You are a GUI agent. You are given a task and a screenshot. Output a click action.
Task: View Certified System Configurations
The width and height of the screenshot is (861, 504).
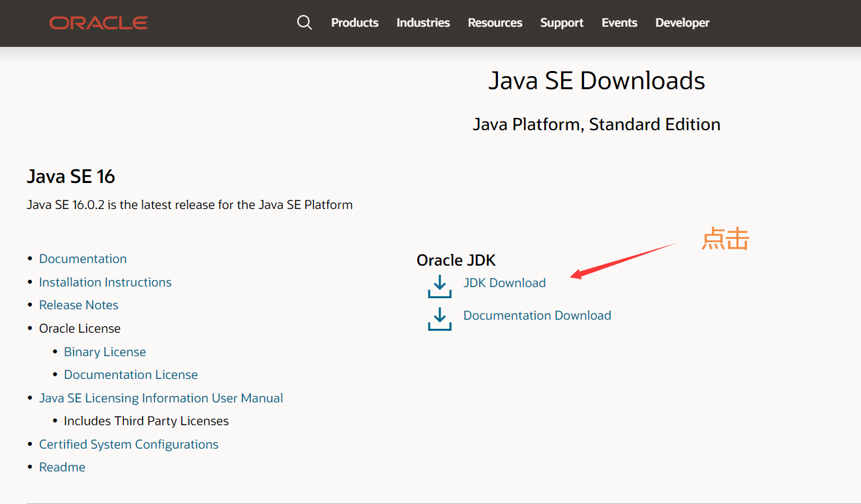(x=128, y=444)
